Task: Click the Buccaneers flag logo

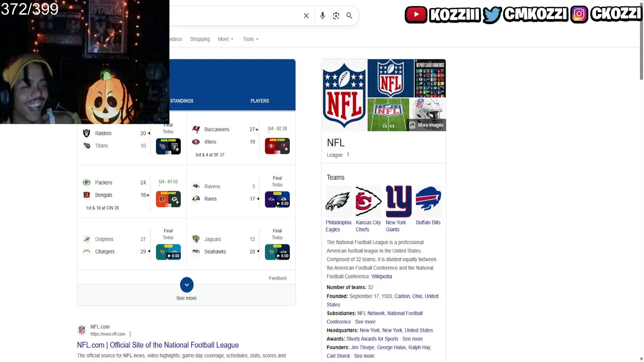Action: coord(196,130)
